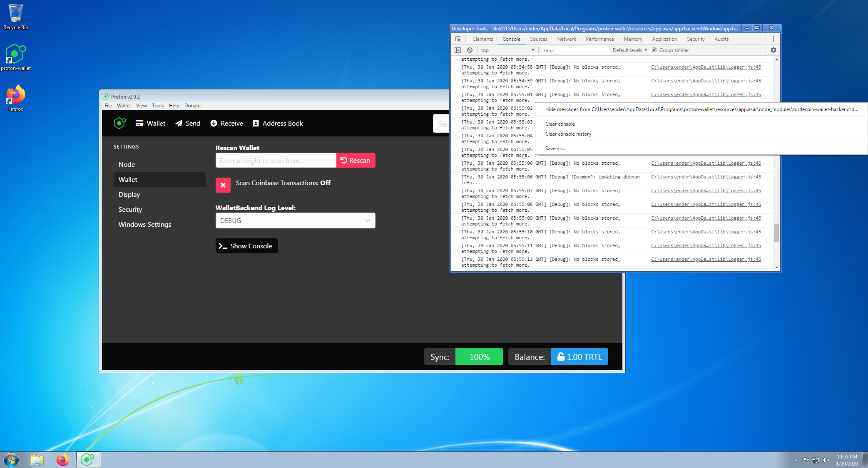Screen dimensions: 868x468
Task: Select the Console tab
Action: click(511, 39)
